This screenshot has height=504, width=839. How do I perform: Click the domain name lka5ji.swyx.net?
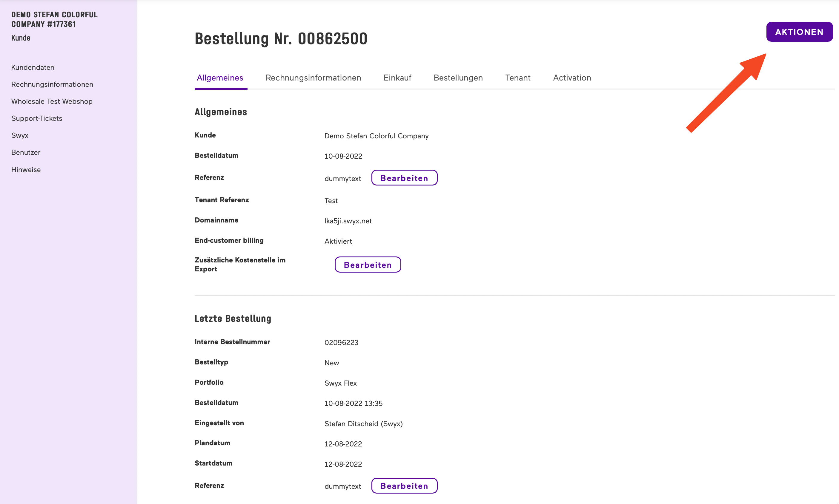tap(348, 221)
